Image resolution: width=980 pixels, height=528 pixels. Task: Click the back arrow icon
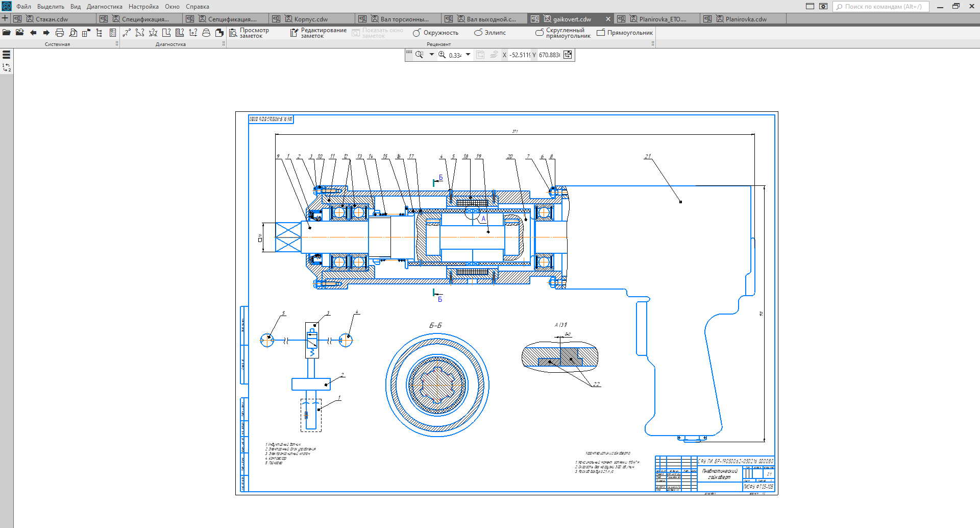click(x=33, y=33)
